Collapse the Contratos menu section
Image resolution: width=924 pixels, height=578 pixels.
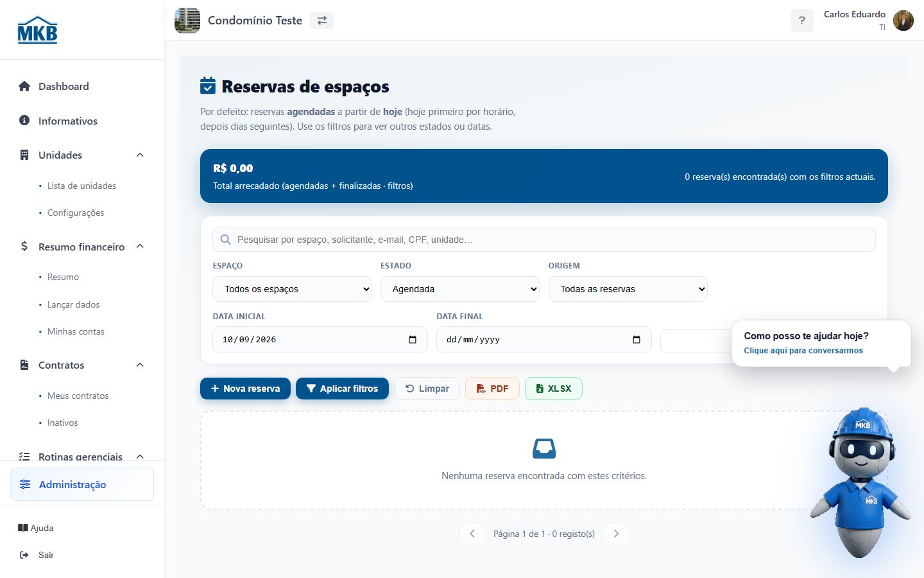(140, 365)
